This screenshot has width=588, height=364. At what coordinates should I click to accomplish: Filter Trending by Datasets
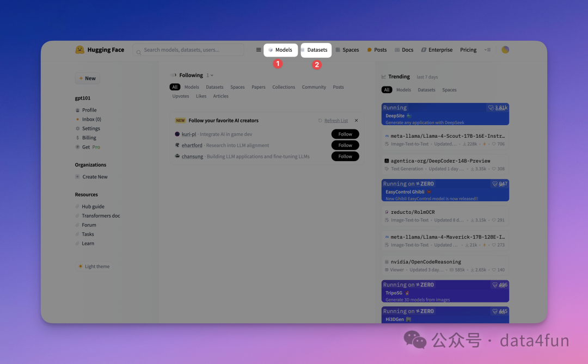pos(426,90)
